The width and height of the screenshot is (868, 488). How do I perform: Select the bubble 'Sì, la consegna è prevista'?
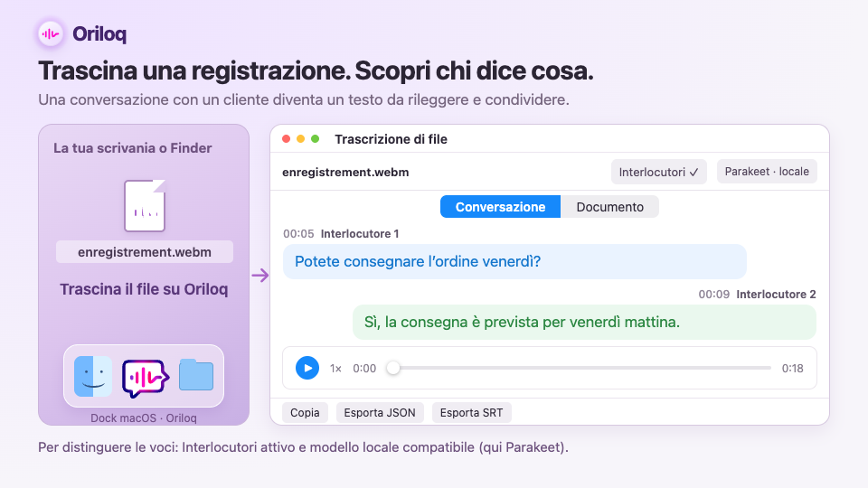585,322
